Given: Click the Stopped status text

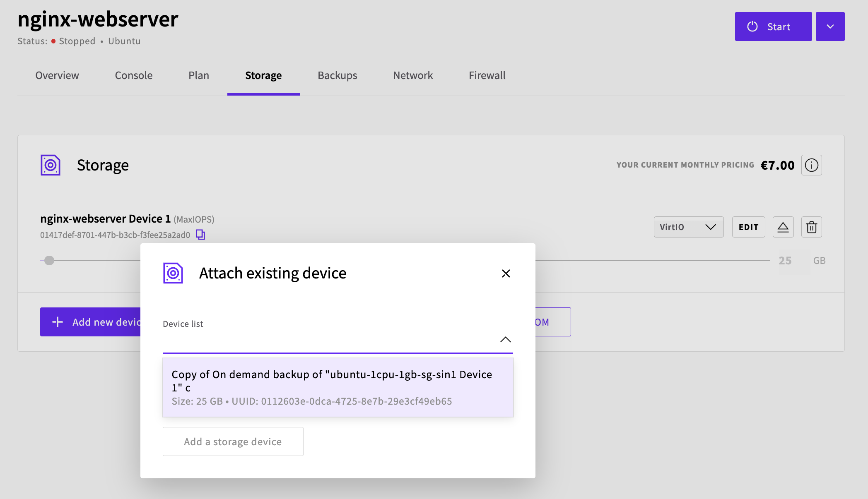Looking at the screenshot, I should point(77,41).
